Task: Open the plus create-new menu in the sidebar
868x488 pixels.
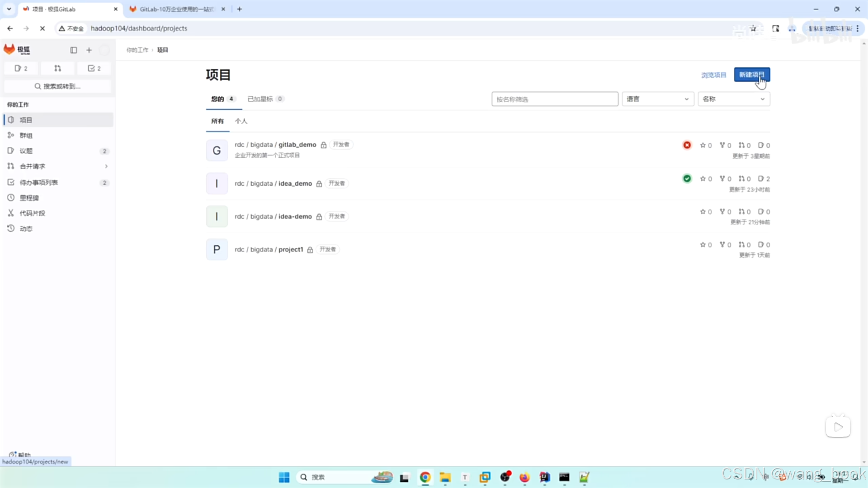Action: 89,50
